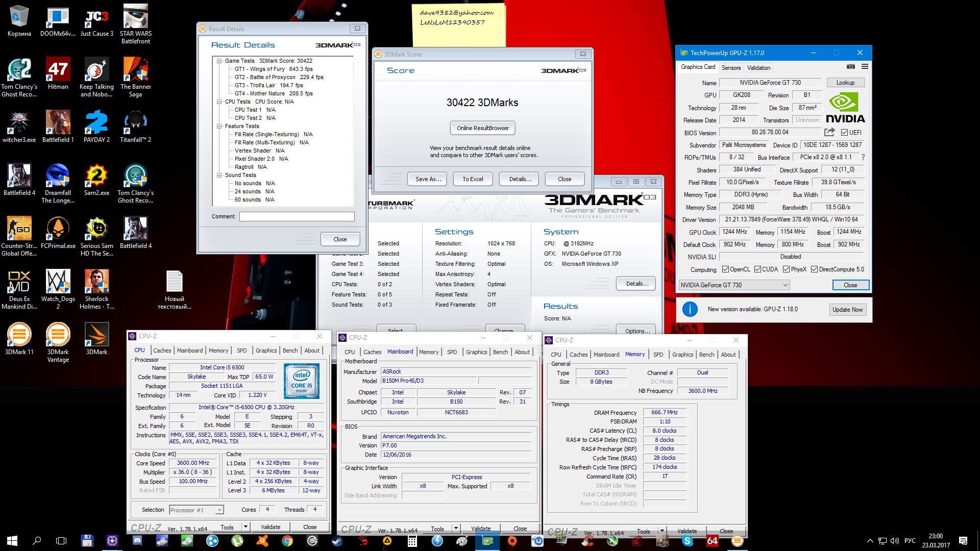Viewport: 980px width, 551px height.
Task: Select Keep Talking and Nobody desktop icon
Action: (x=96, y=78)
